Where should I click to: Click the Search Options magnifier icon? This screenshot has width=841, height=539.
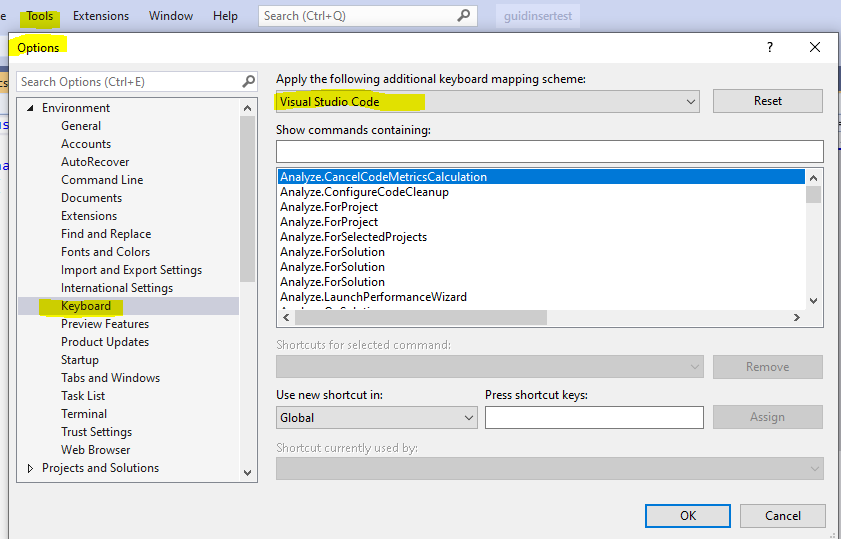(248, 82)
